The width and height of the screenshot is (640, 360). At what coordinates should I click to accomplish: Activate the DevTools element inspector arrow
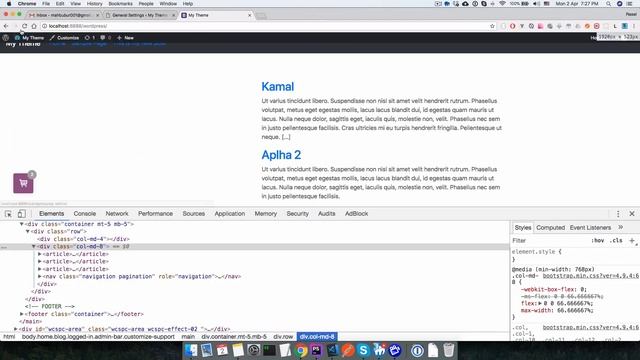(x=8, y=214)
